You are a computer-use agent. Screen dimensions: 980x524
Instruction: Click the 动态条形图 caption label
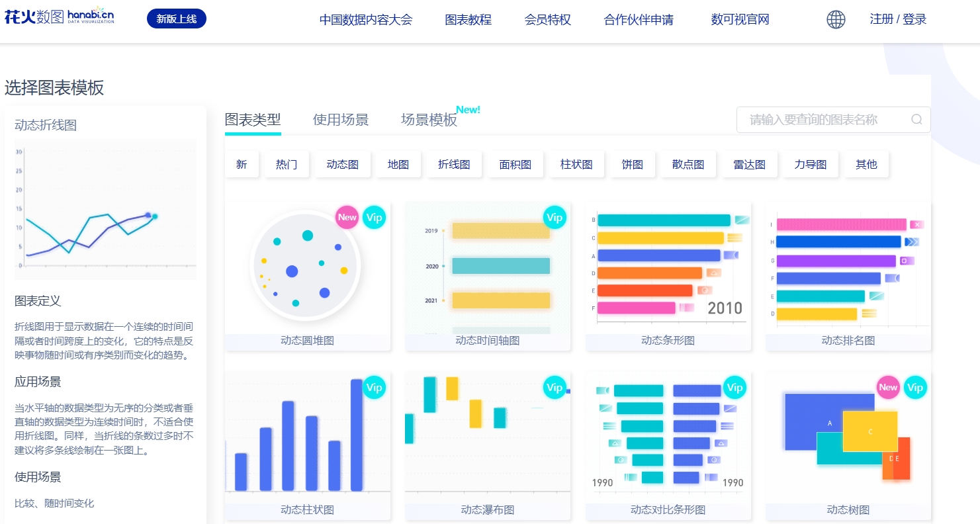pyautogui.click(x=668, y=341)
